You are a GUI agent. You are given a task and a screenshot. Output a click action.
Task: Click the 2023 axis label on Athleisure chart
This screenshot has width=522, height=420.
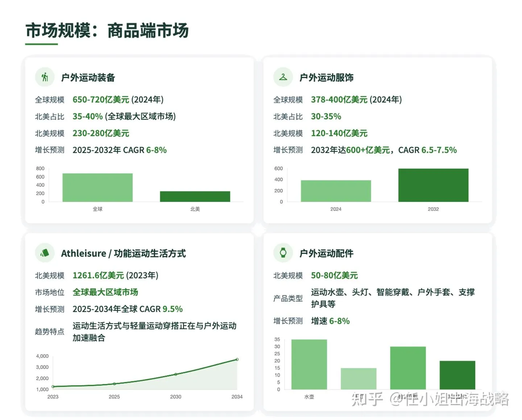point(53,397)
